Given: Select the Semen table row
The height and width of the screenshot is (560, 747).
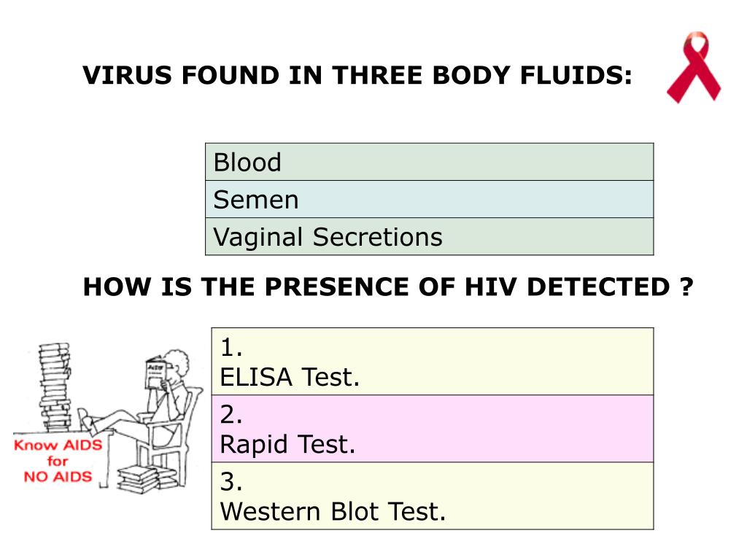Looking at the screenshot, I should pyautogui.click(x=429, y=199).
